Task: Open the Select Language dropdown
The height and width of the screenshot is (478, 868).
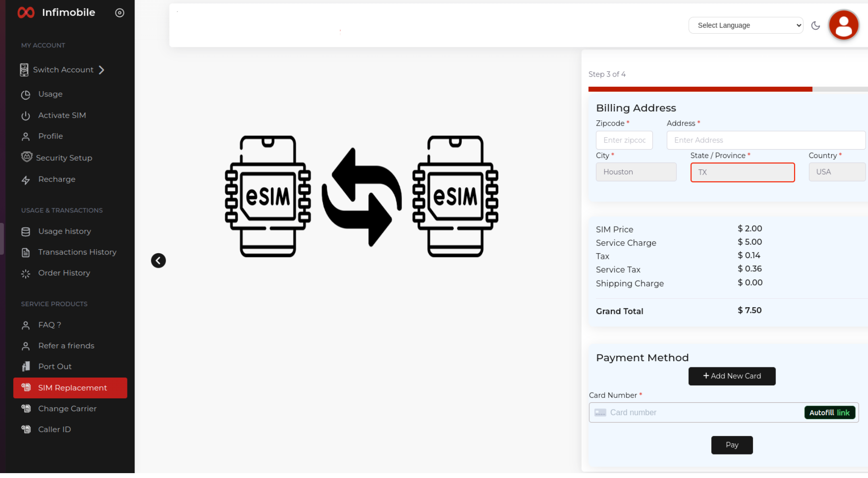Action: pos(745,25)
